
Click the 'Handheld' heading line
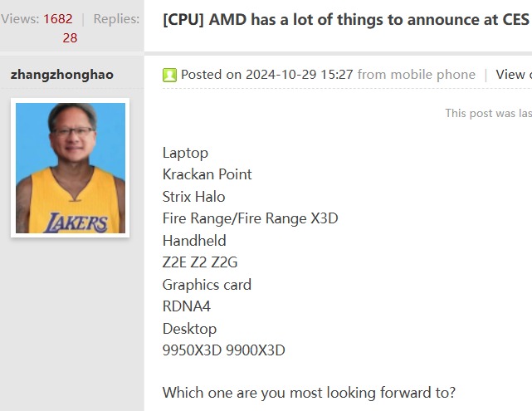pyautogui.click(x=194, y=241)
